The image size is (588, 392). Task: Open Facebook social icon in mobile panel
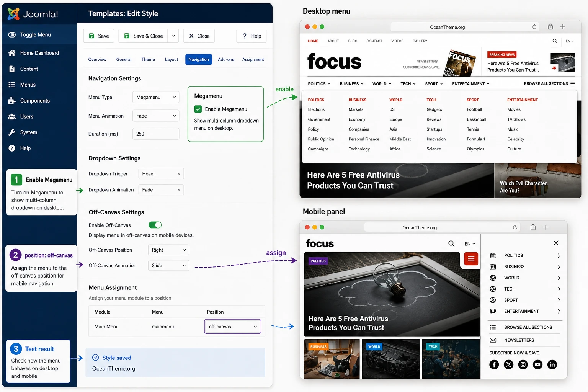494,364
